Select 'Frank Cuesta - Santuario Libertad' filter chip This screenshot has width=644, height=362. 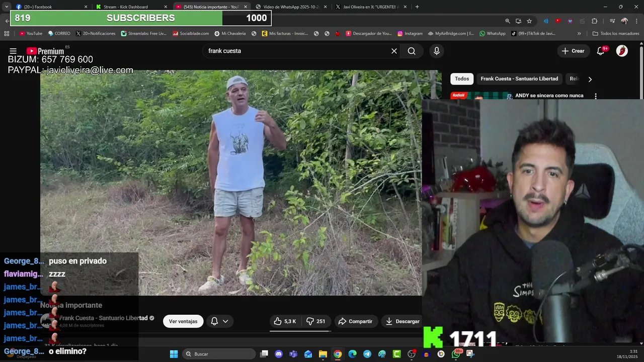click(519, 79)
